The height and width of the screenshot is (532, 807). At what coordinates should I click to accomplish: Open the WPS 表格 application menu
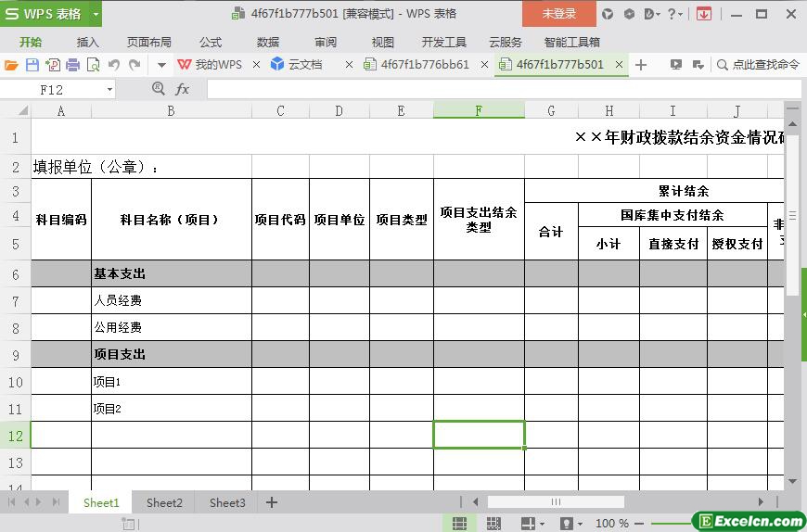[x=45, y=14]
